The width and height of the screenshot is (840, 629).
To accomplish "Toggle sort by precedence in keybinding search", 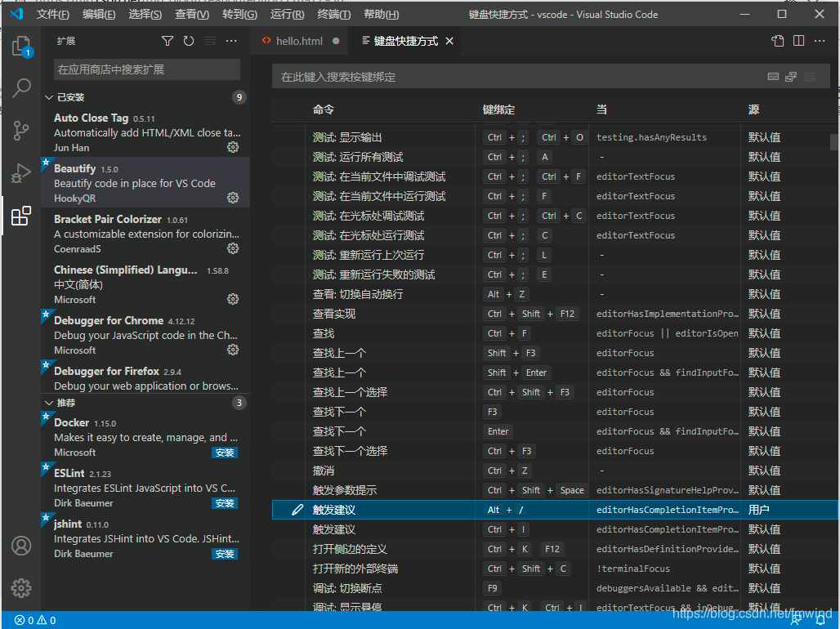I will 791,77.
